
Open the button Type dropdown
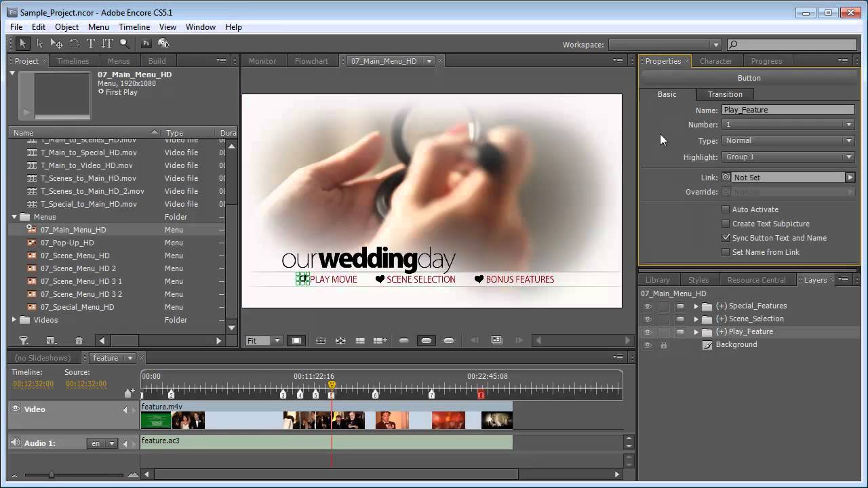(x=788, y=141)
